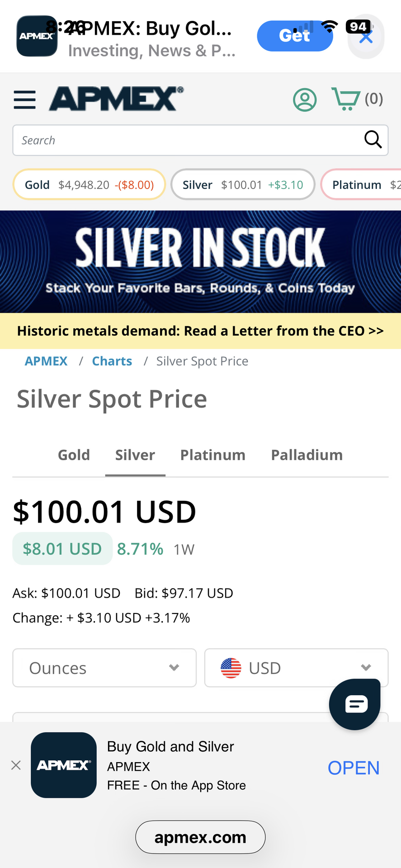
Task: Switch to the Platinum price tab
Action: [212, 455]
